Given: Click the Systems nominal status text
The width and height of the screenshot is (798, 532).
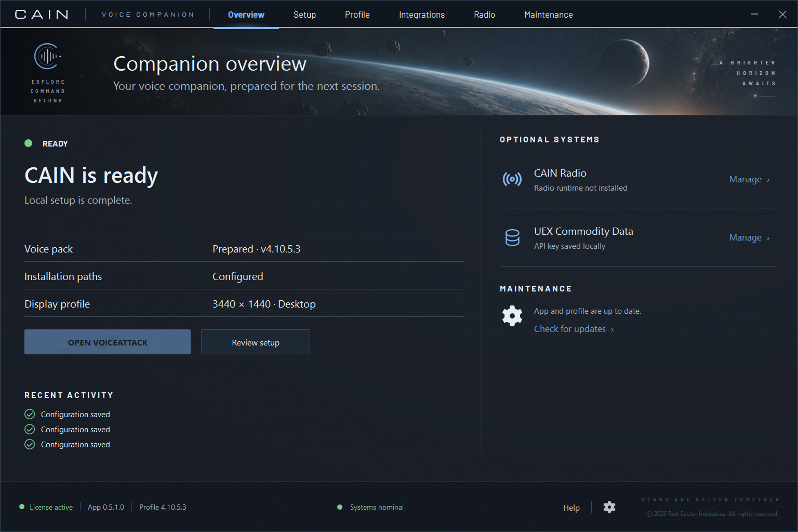Looking at the screenshot, I should [377, 507].
